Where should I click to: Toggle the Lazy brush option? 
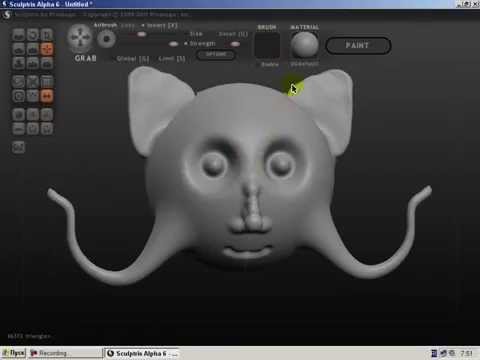(x=128, y=25)
